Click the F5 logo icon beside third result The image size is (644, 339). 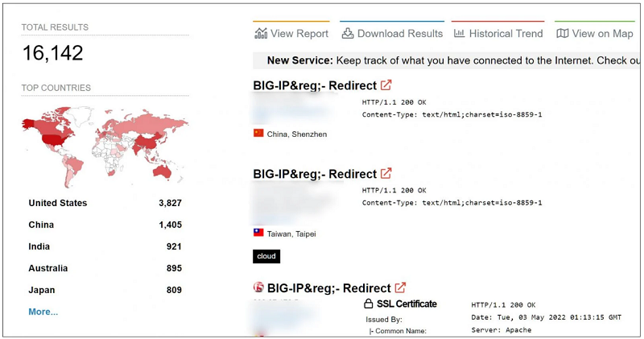click(x=258, y=287)
